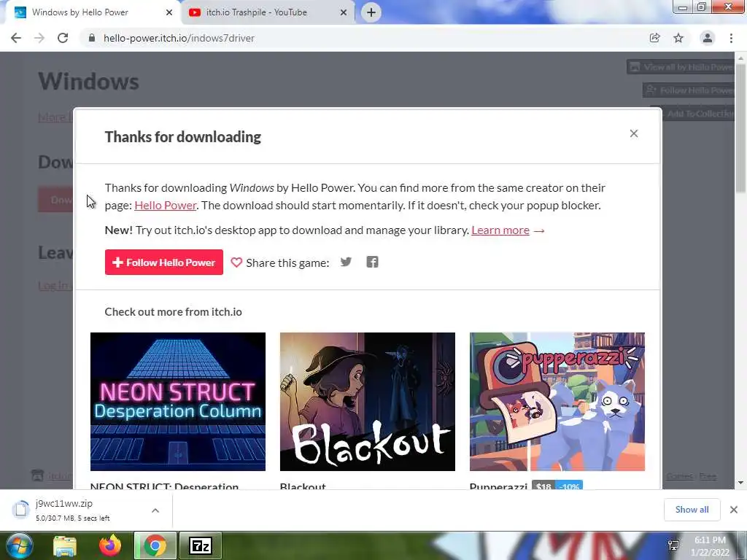The image size is (747, 560).
Task: Go back to the previous page
Action: (16, 38)
